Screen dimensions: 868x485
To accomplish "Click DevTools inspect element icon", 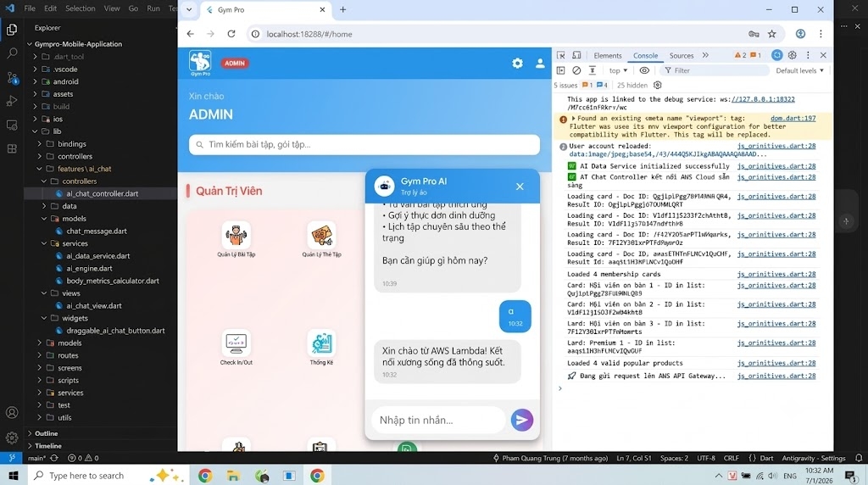I will (x=561, y=55).
